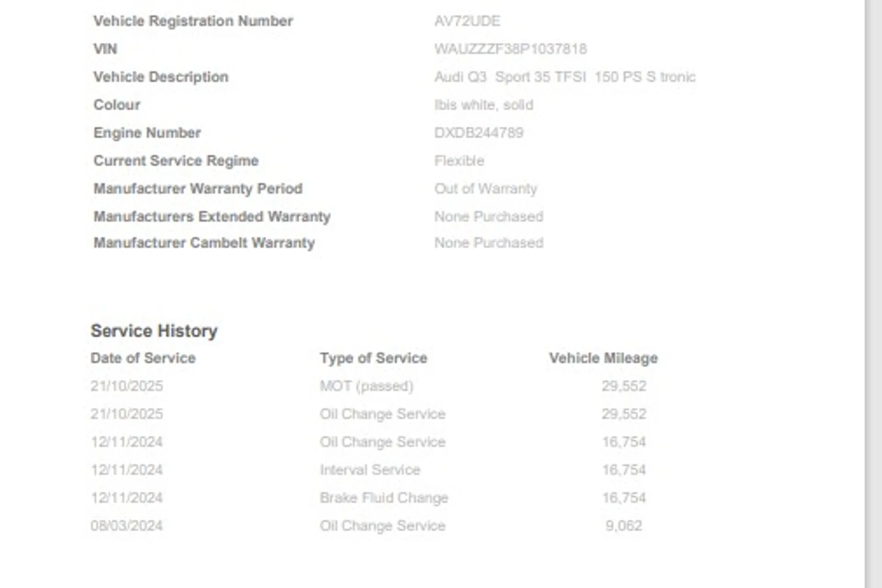Click the 08/03/2024 service date
Viewport: 882px width, 588px height.
(126, 526)
